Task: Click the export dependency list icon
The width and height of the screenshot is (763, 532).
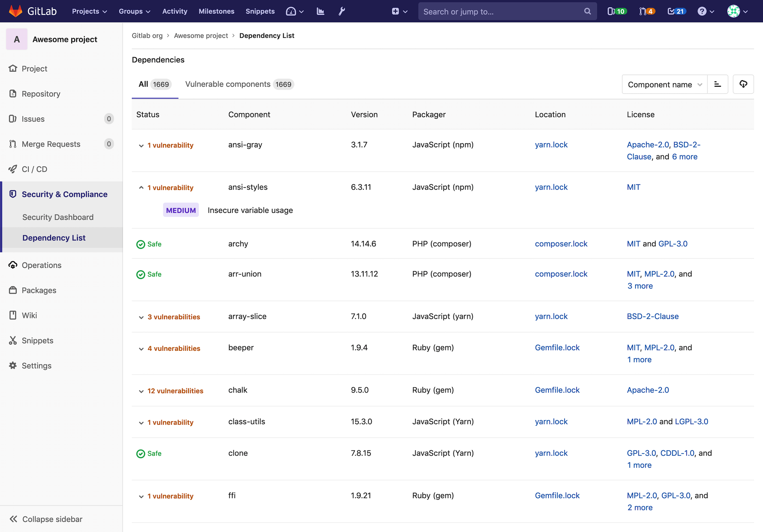Action: pos(743,84)
